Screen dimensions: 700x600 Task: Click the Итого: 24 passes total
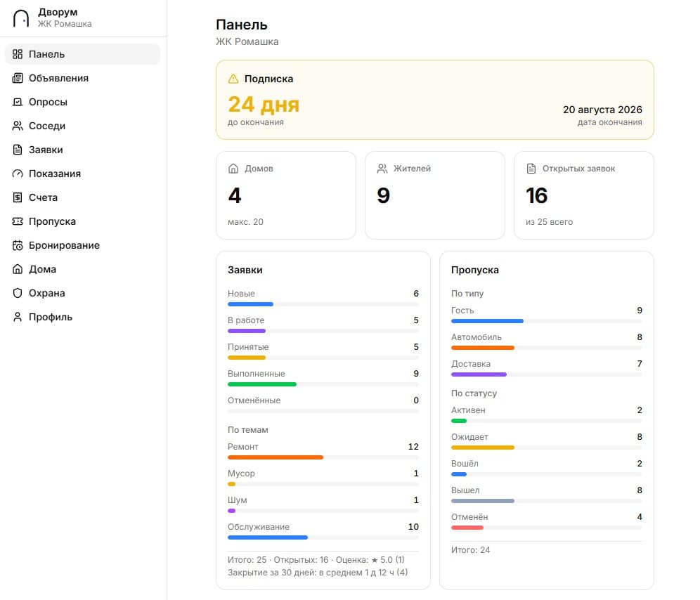[x=471, y=550]
